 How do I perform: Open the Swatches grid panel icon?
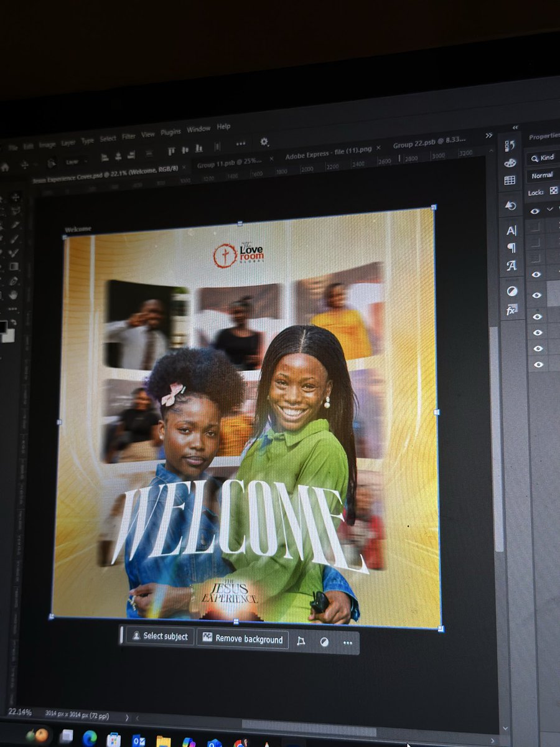[510, 181]
